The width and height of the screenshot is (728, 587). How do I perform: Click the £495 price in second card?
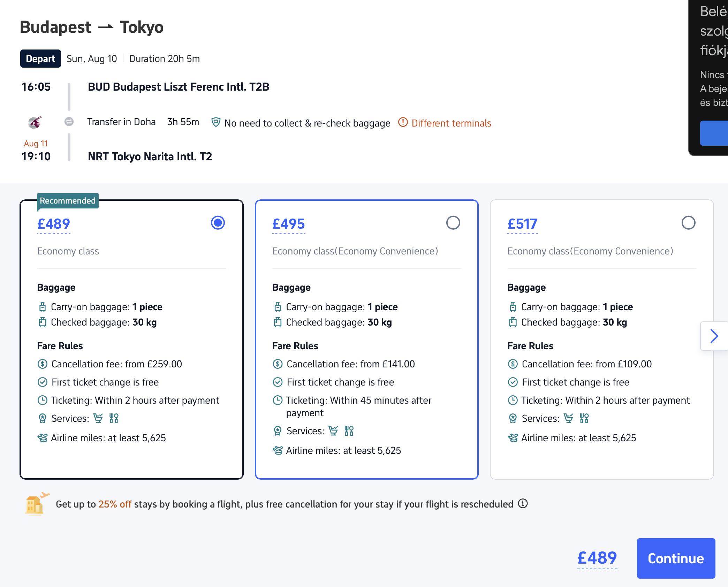click(289, 224)
